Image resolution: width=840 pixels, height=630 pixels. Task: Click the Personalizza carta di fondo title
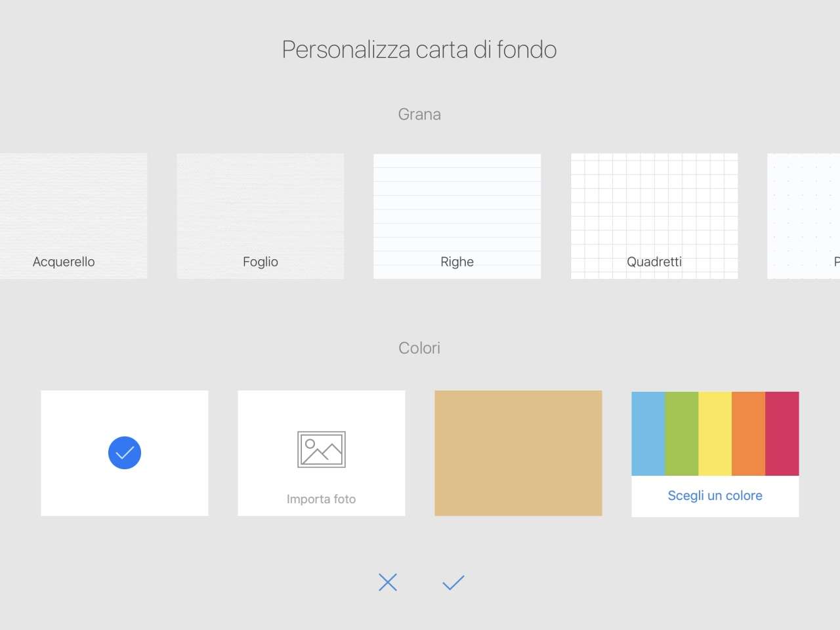coord(419,50)
